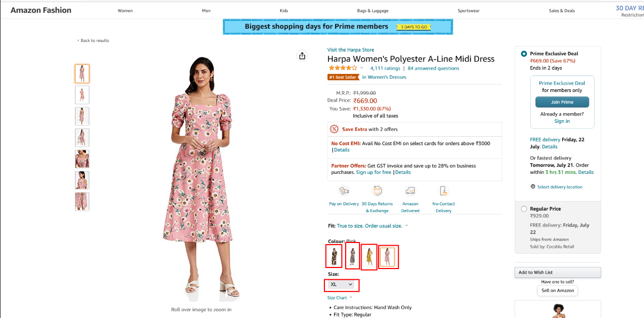Select the Regular Price radio option
Viewport: 644px width, 318px height.
tap(524, 209)
